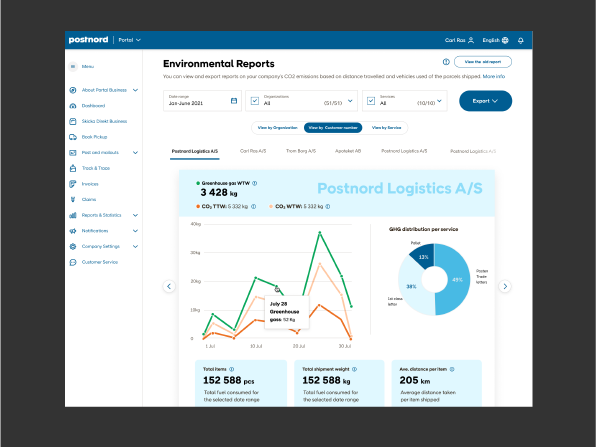Click the globe icon next to English

[x=505, y=40]
